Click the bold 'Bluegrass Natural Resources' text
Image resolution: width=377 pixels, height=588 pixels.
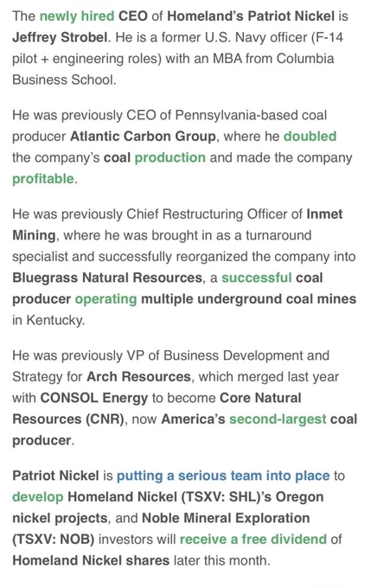click(x=107, y=278)
